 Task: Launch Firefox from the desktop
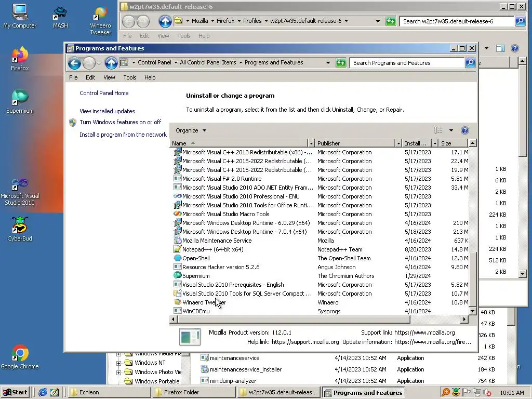coord(20,59)
